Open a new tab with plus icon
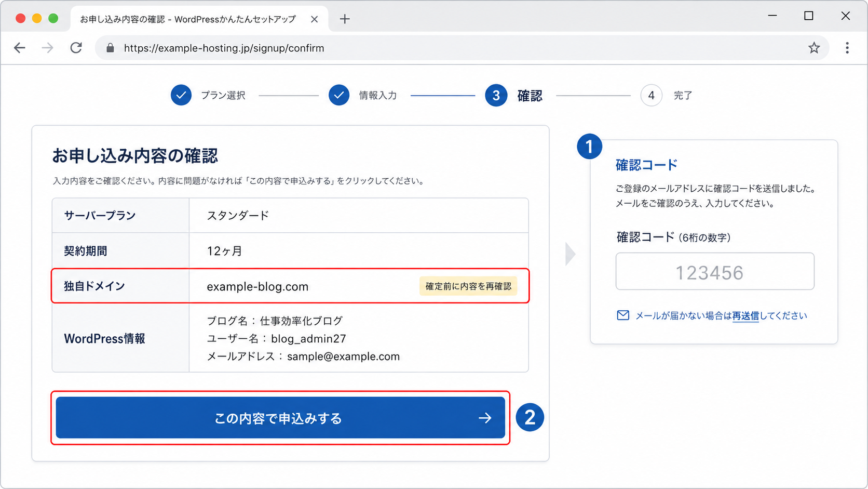868x489 pixels. pyautogui.click(x=345, y=19)
